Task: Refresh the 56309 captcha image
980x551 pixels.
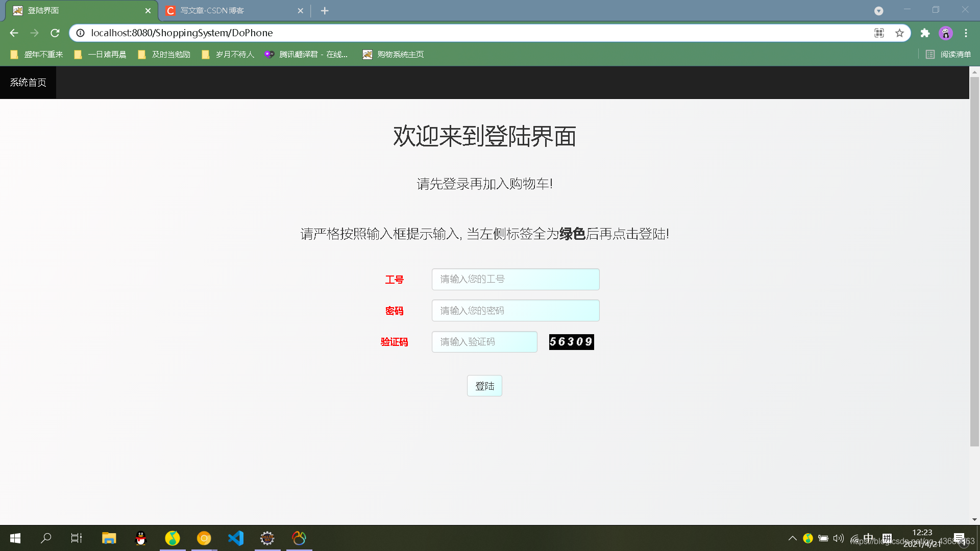Action: pos(571,342)
